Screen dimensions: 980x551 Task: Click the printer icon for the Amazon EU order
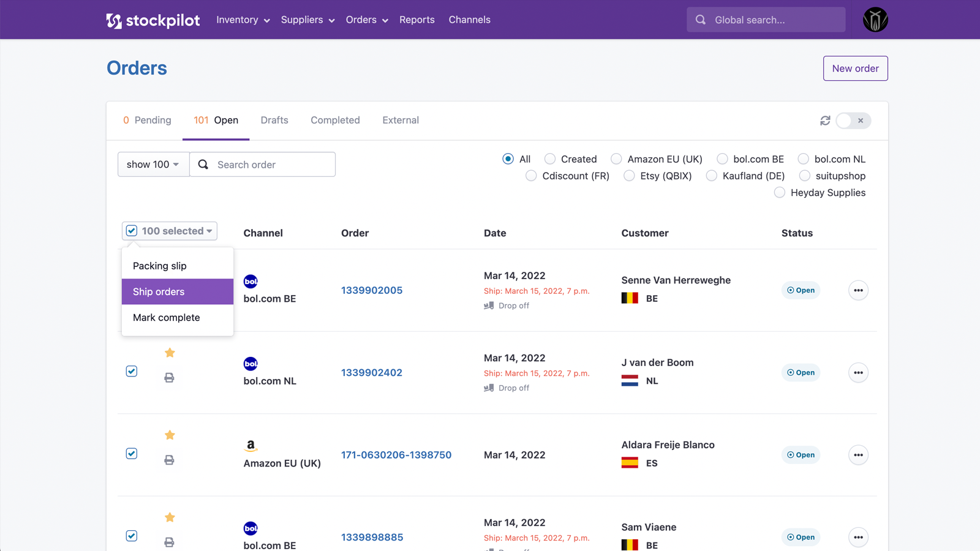point(169,460)
